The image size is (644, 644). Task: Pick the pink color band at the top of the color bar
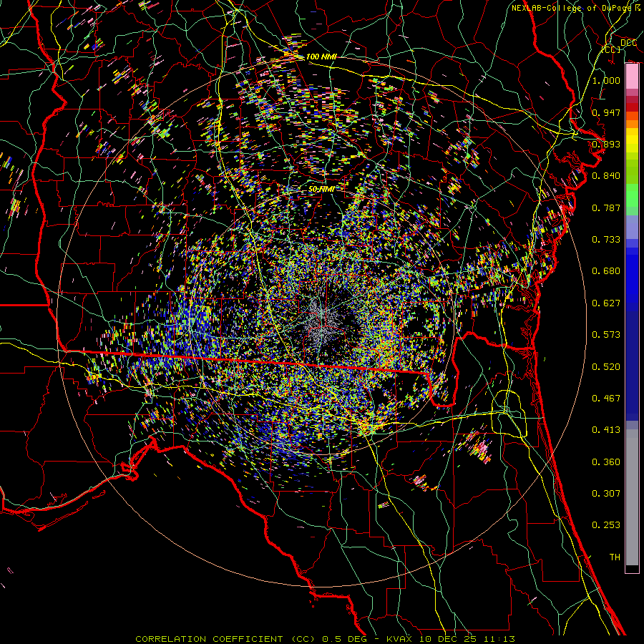(x=632, y=77)
